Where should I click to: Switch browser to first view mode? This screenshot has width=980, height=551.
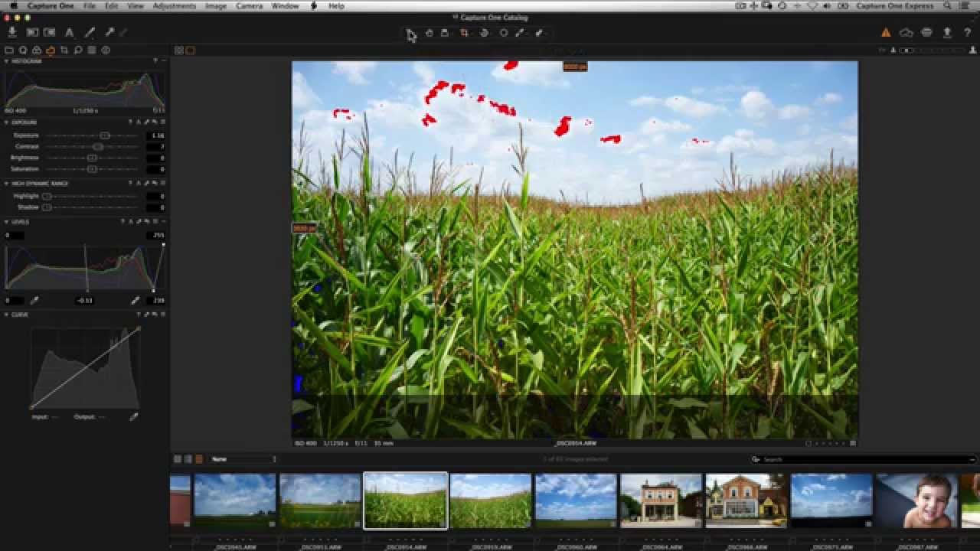pos(178,459)
